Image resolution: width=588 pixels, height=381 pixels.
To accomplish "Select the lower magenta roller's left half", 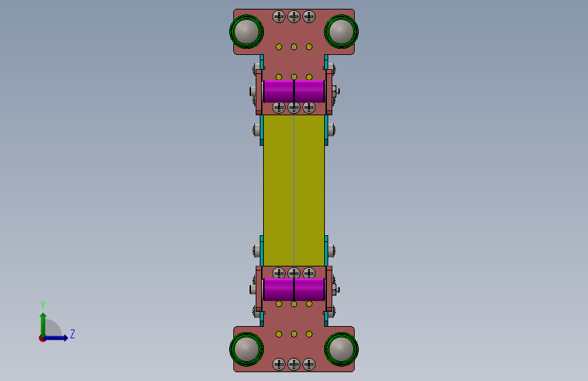I will 278,289.
